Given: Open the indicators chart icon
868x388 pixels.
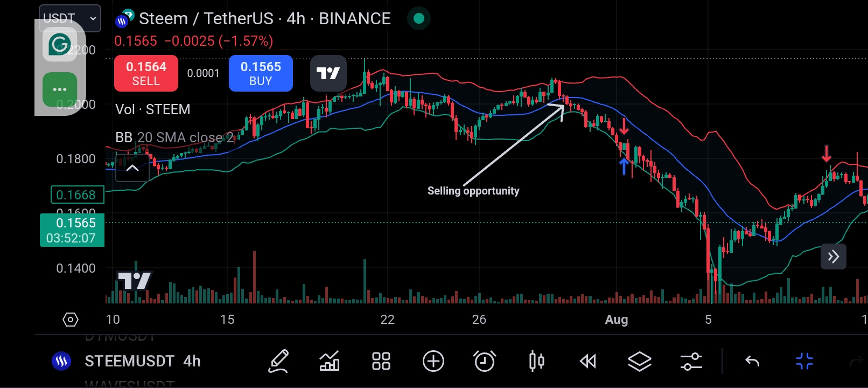Looking at the screenshot, I should click(330, 361).
